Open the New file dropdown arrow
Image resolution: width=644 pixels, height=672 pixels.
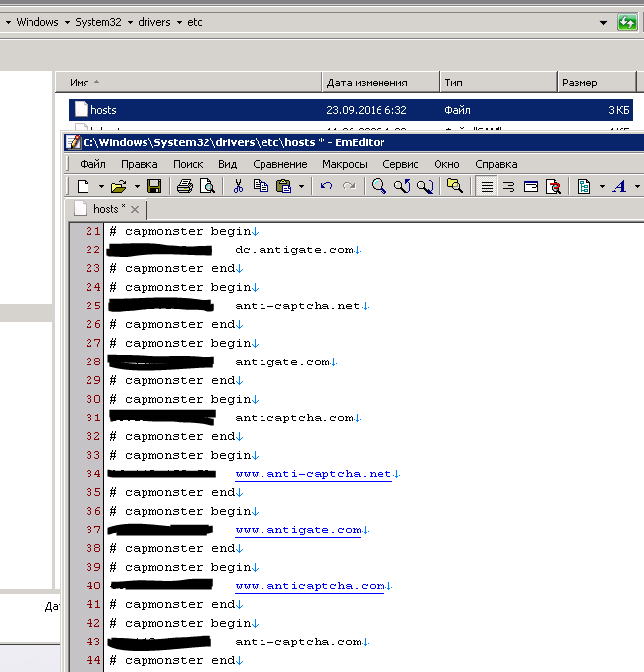pos(101,187)
